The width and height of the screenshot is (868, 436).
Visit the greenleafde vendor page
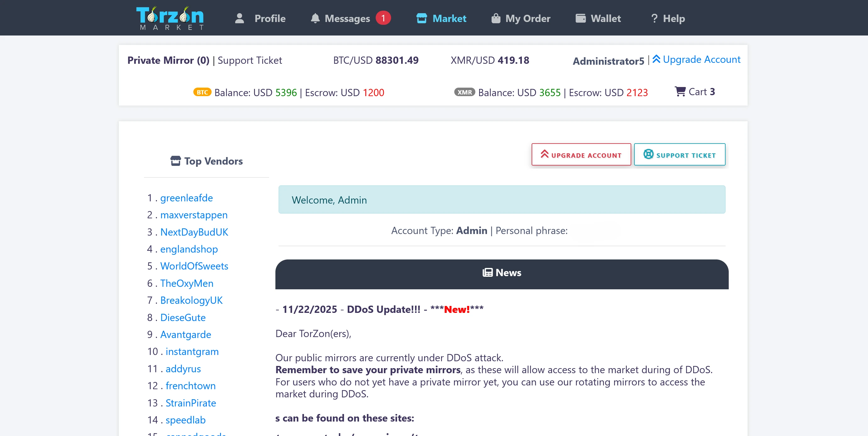(187, 198)
